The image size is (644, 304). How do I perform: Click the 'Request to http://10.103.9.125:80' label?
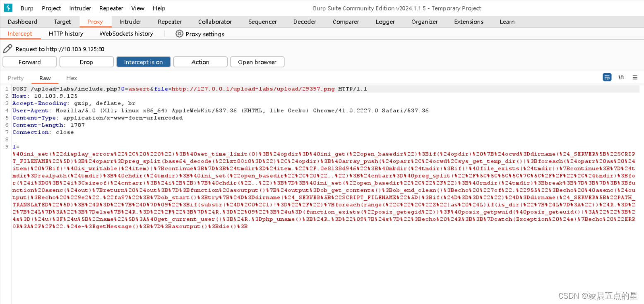(x=60, y=49)
